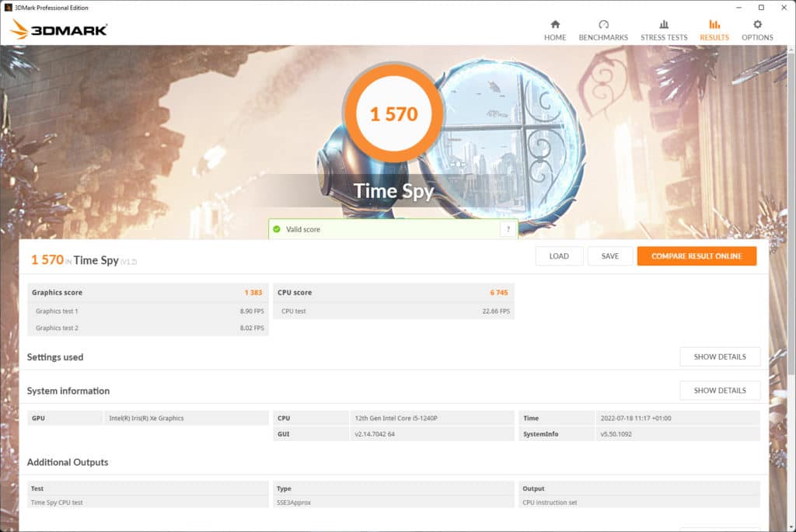Click the scrollbar down arrow
This screenshot has height=532, width=796.
[x=791, y=527]
